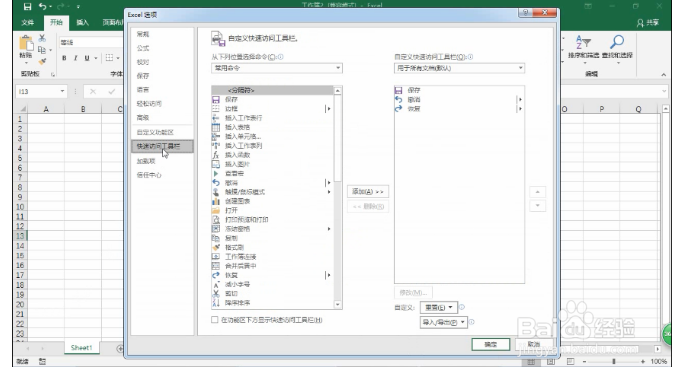Click zoom slider in Excel status bar
This screenshot has width=675, height=373.
pos(613,361)
